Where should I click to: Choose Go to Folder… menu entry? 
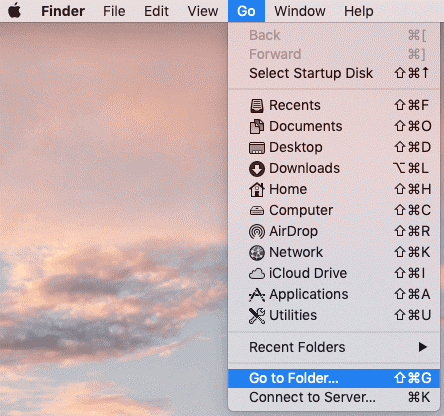tap(334, 378)
